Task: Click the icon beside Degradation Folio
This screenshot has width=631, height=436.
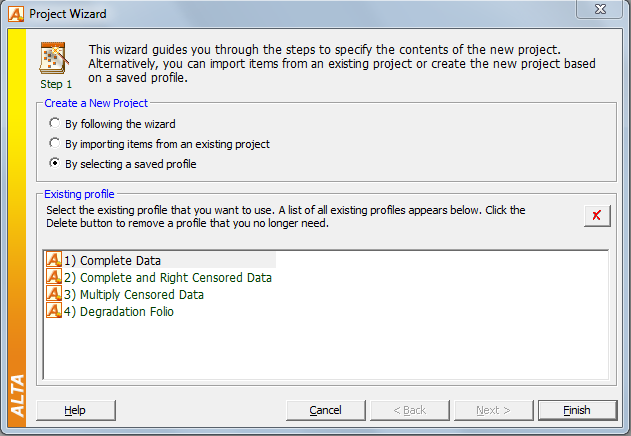Action: coord(54,310)
